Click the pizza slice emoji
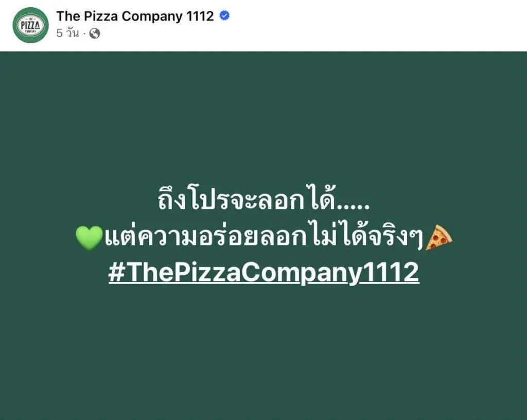527x420 pixels. (x=438, y=238)
